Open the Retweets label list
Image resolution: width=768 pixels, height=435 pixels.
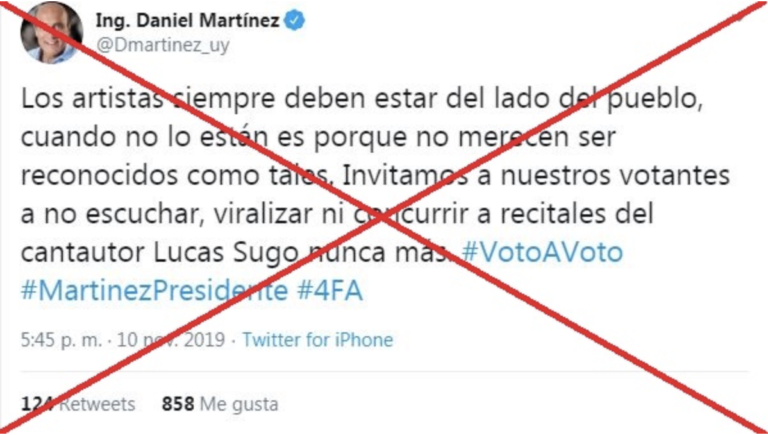tap(97, 404)
